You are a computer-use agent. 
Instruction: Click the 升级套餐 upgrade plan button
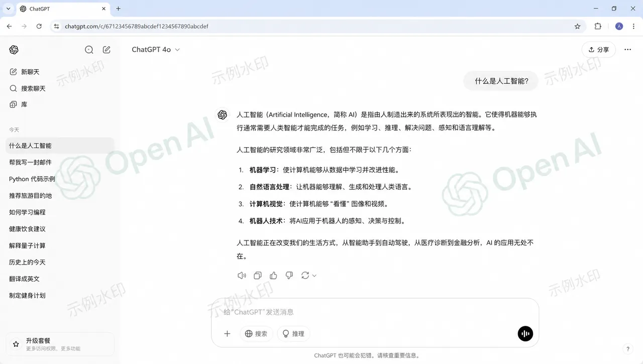[x=60, y=344]
